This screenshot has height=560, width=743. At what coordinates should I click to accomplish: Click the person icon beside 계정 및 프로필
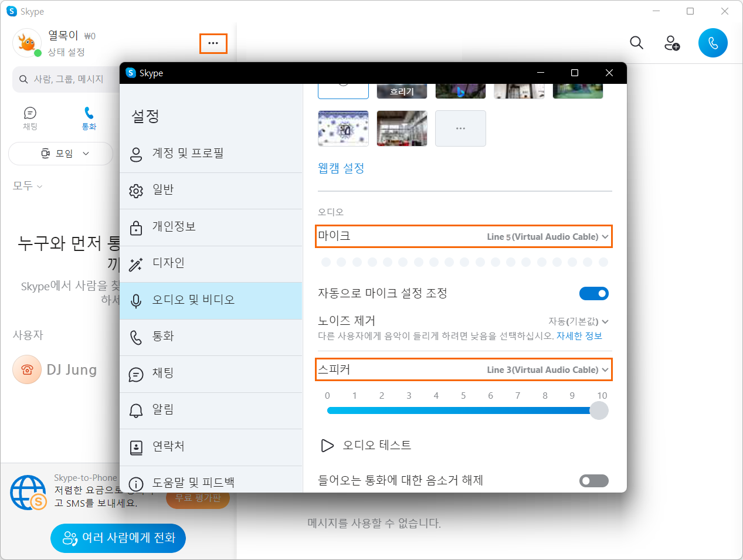click(136, 154)
